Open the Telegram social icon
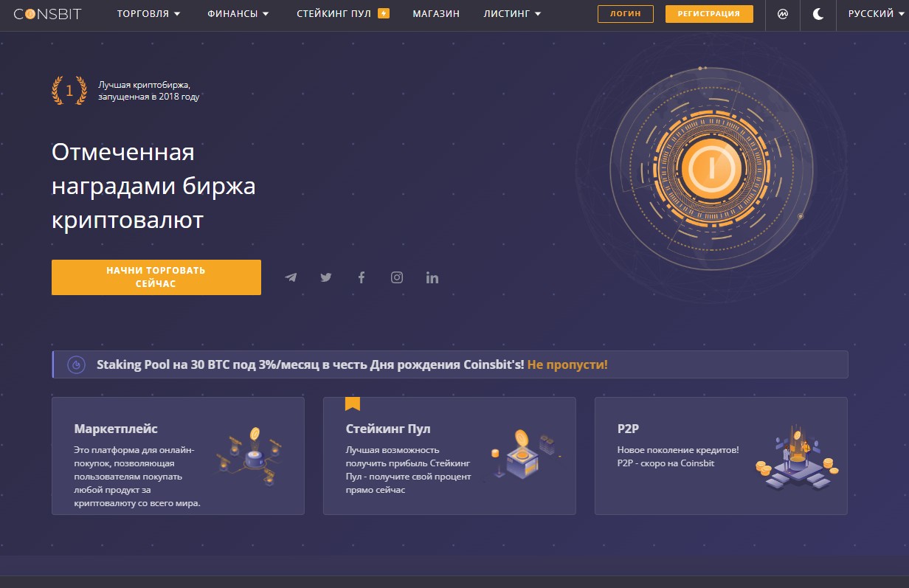 (291, 277)
